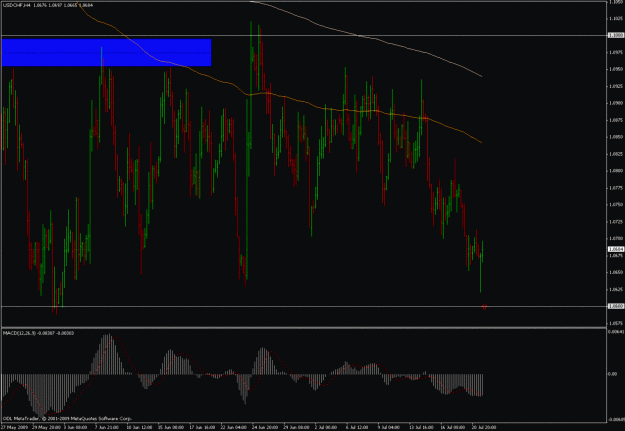Click the 1.0950 price axis label
625x431 pixels.
(x=617, y=69)
